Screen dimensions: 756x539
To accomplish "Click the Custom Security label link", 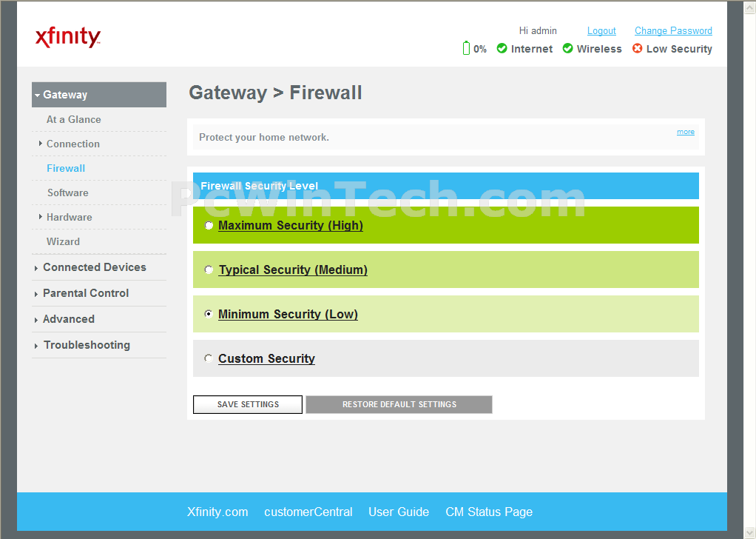I will click(x=266, y=358).
